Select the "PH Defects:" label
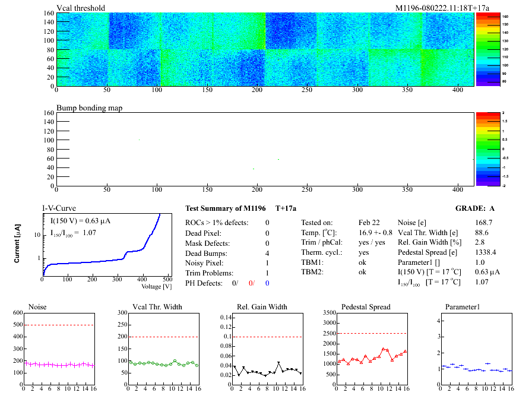Image resolution: width=532 pixels, height=399 pixels. (x=204, y=283)
